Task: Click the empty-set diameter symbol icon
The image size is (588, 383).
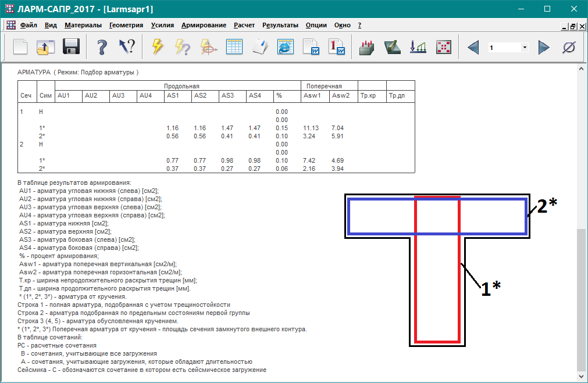Action: click(x=569, y=47)
